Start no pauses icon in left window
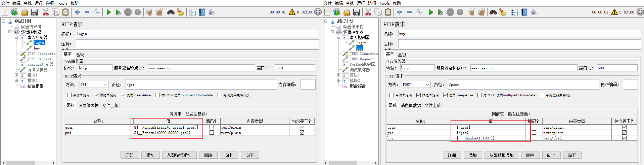644x165 pixels. click(x=118, y=12)
